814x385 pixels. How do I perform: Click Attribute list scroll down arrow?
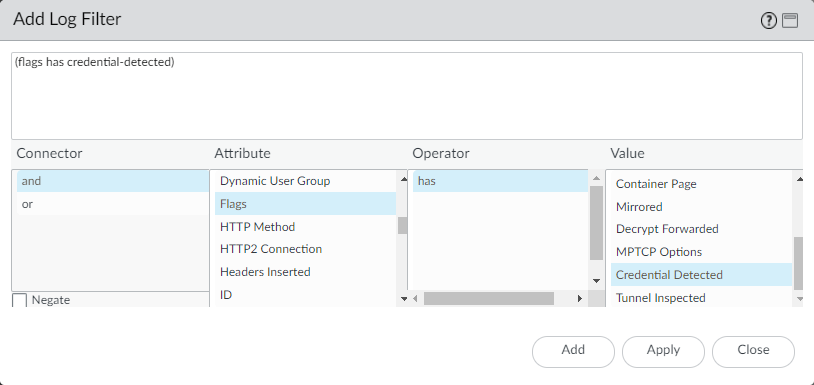coord(404,299)
